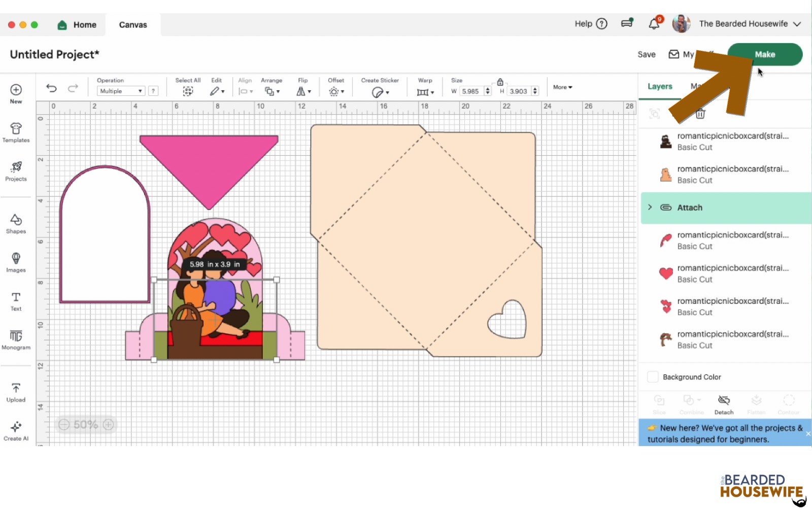Select the Shapes tool
Screen dimensions: 812x516
coord(16,223)
